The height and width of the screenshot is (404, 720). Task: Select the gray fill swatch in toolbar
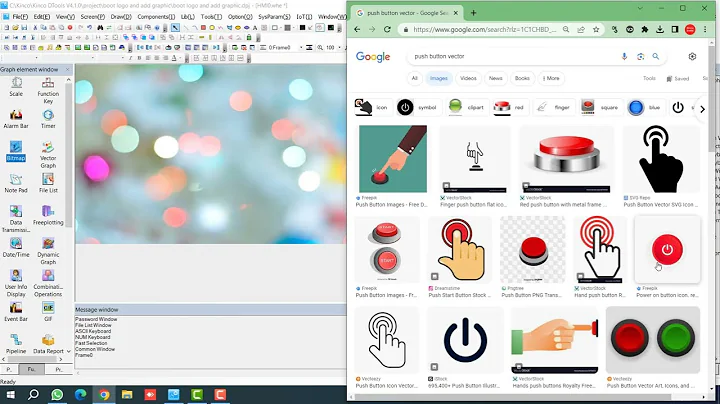tap(288, 28)
